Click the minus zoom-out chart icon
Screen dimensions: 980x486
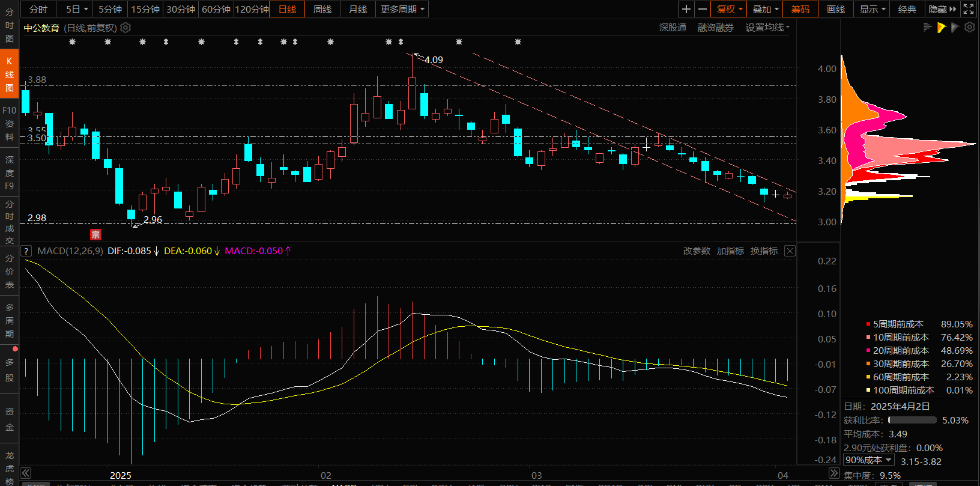tap(703, 9)
